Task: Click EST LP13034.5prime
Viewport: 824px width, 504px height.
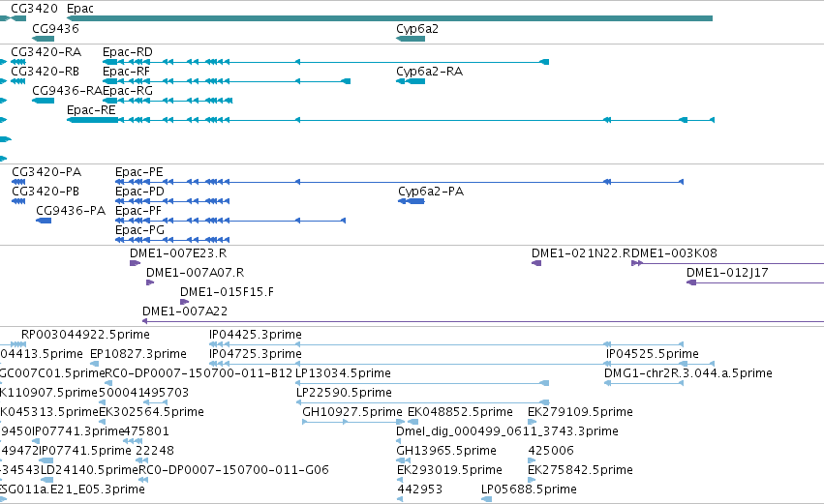Action: pos(422,383)
